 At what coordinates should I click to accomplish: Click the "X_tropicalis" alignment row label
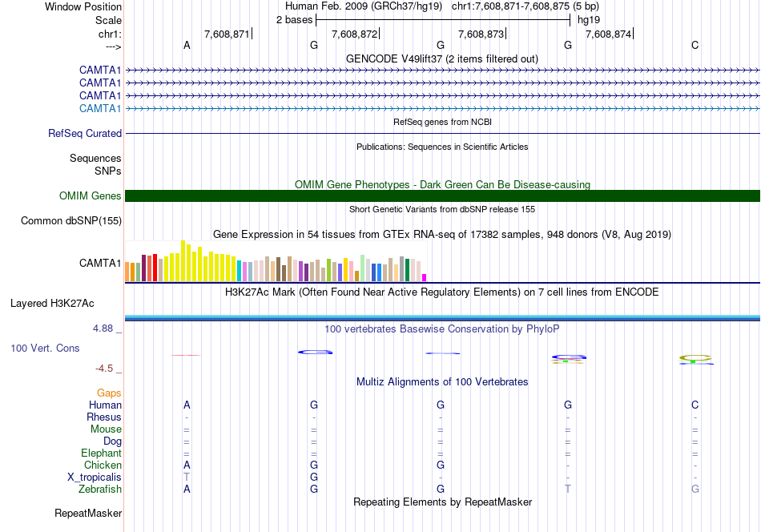click(95, 478)
